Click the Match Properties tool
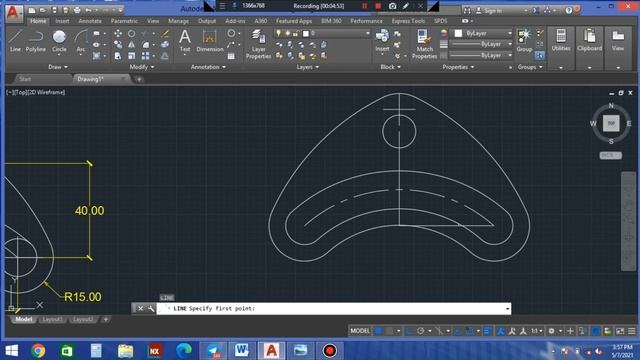Image resolution: width=640 pixels, height=360 pixels. tap(424, 44)
